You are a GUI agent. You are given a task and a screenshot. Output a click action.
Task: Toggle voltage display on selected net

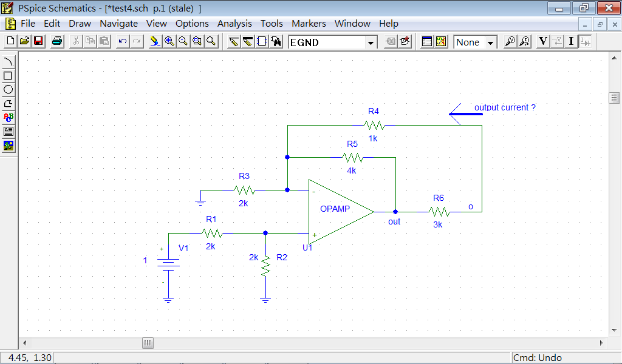coord(558,41)
